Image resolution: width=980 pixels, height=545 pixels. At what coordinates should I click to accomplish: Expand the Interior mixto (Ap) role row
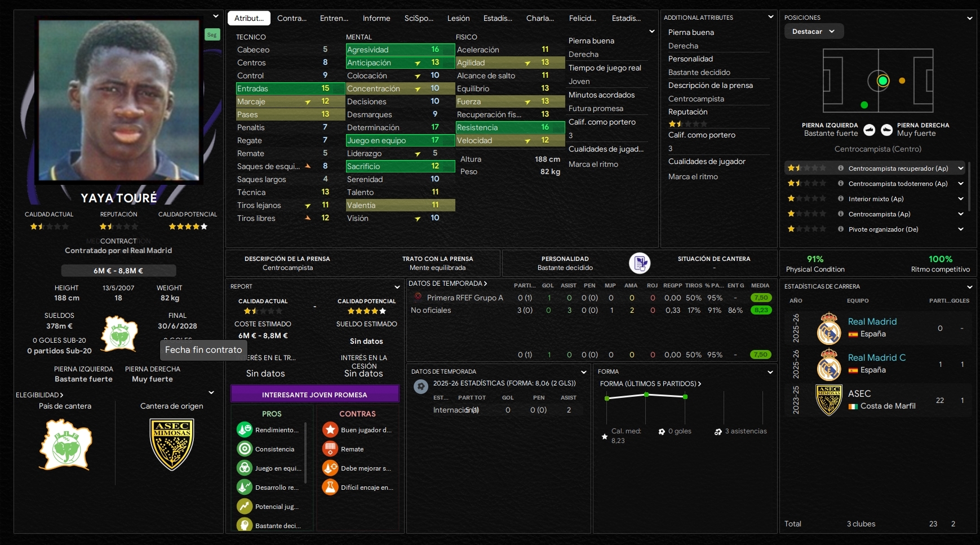click(961, 199)
